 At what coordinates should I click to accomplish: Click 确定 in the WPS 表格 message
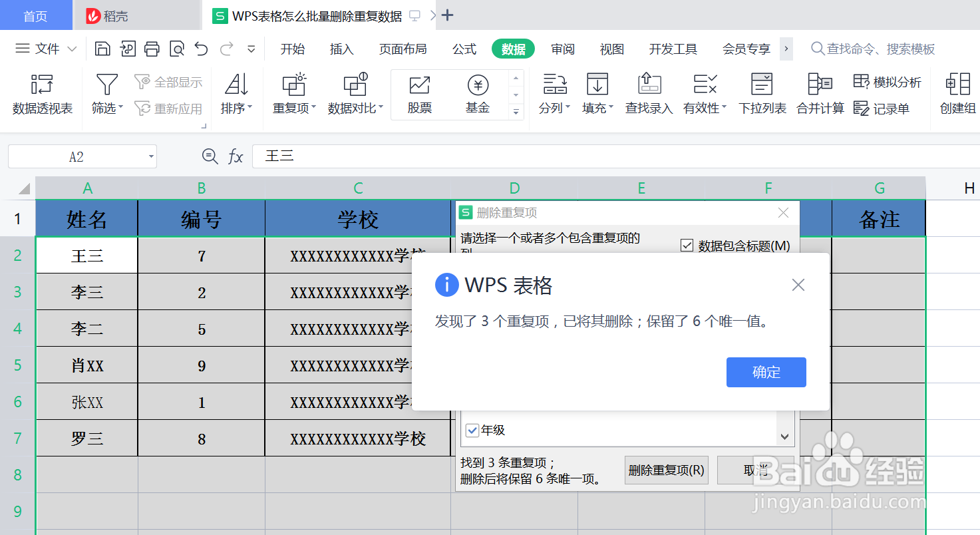[x=766, y=372]
